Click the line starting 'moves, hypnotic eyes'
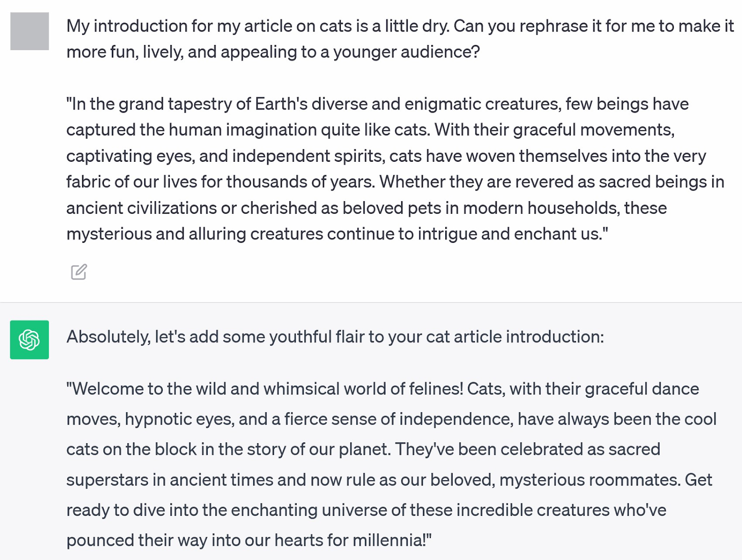The width and height of the screenshot is (742, 560). (391, 419)
